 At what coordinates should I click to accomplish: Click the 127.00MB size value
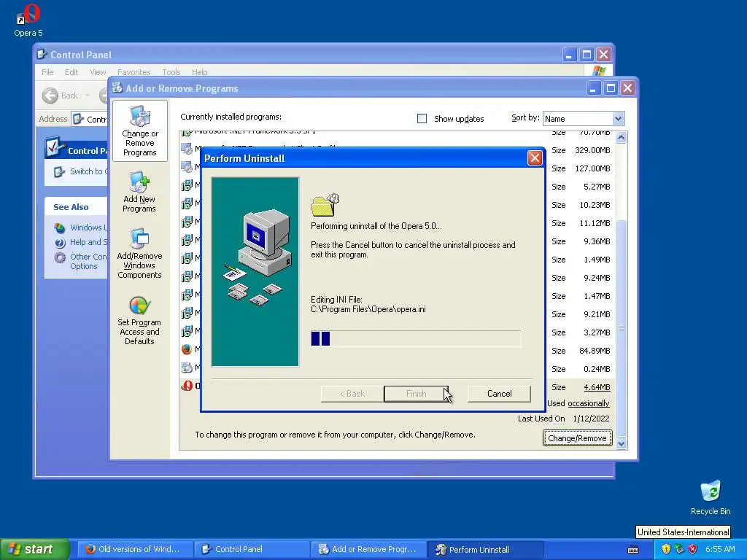pos(592,168)
